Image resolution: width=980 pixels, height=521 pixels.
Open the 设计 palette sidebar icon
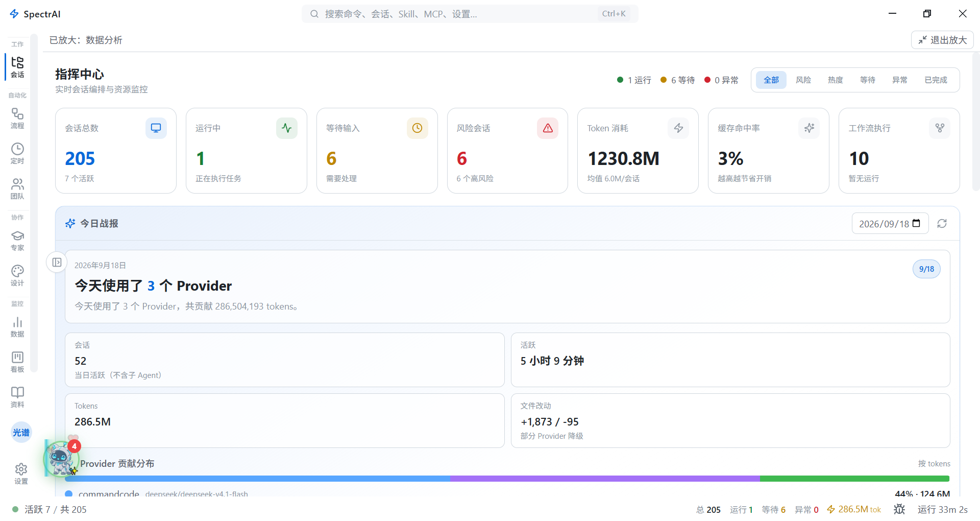[x=17, y=275]
